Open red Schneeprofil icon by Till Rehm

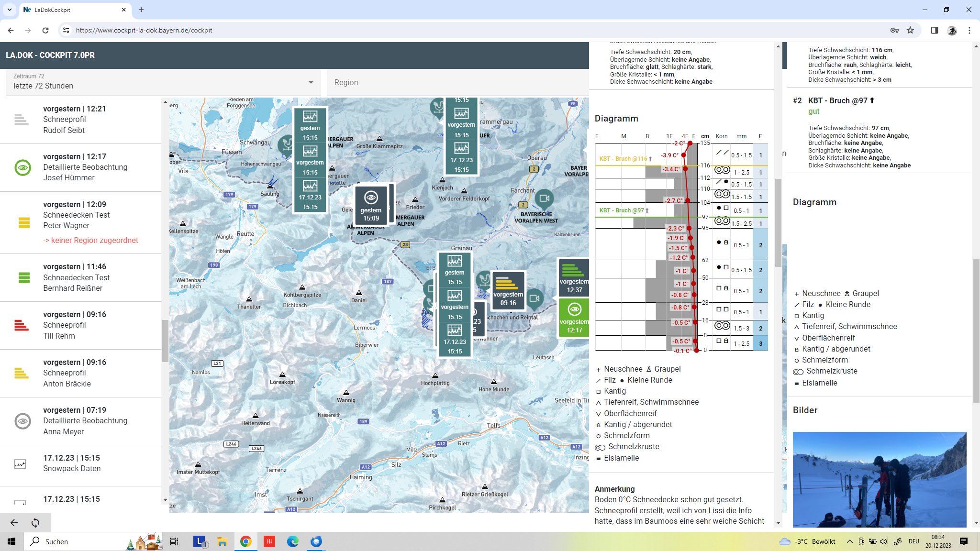click(22, 325)
